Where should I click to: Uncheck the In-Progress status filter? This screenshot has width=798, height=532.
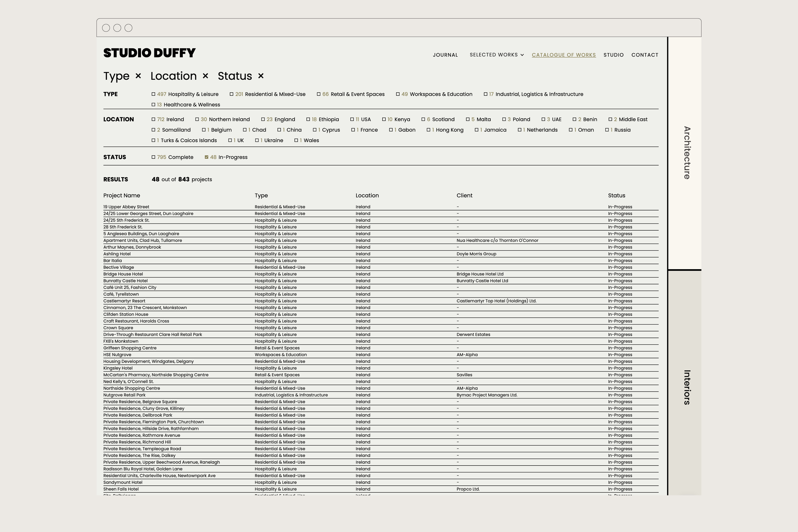coord(206,157)
